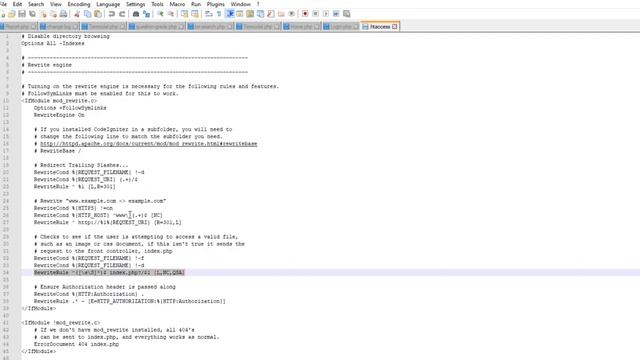Open the User Defined Language toolbar icon
The height and width of the screenshot is (360, 640).
240,14
